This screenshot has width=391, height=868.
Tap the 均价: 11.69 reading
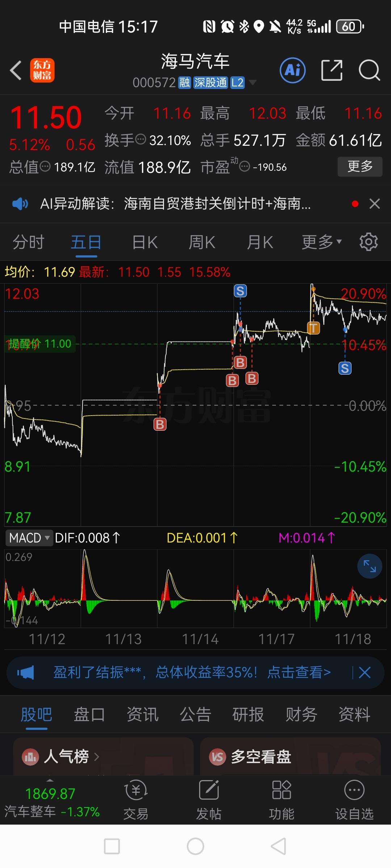pos(40,272)
